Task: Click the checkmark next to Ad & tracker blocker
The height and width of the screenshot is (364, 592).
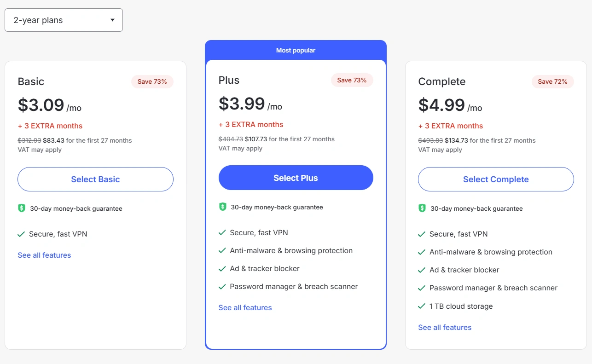Action: (221, 268)
